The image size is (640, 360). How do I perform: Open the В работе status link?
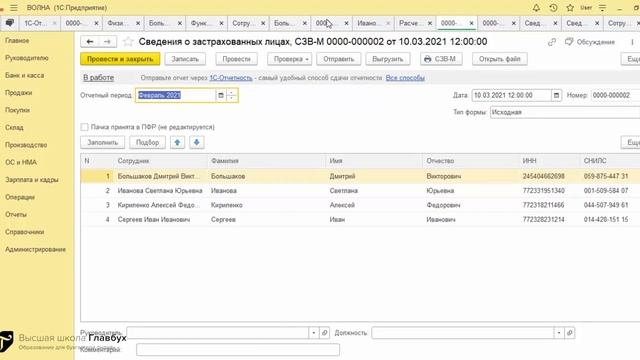(x=98, y=78)
